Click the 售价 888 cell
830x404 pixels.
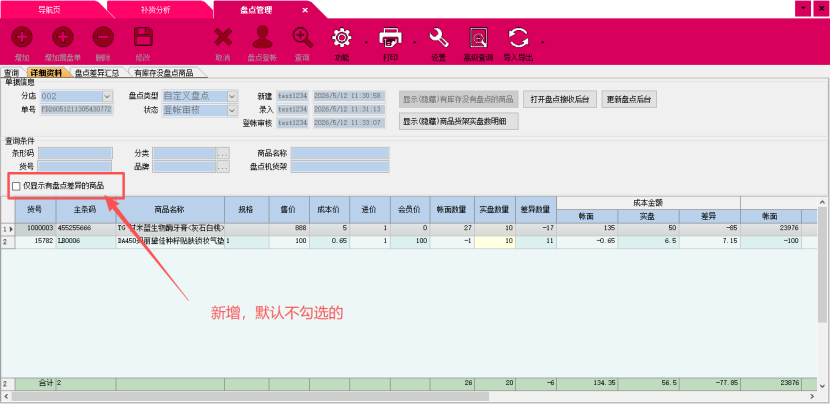(289, 229)
